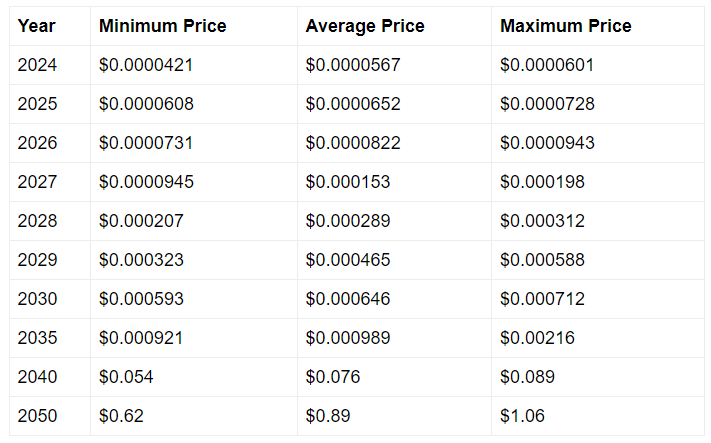Select the 2027 maximum price $0.000198
The width and height of the screenshot is (711, 443).
point(542,182)
